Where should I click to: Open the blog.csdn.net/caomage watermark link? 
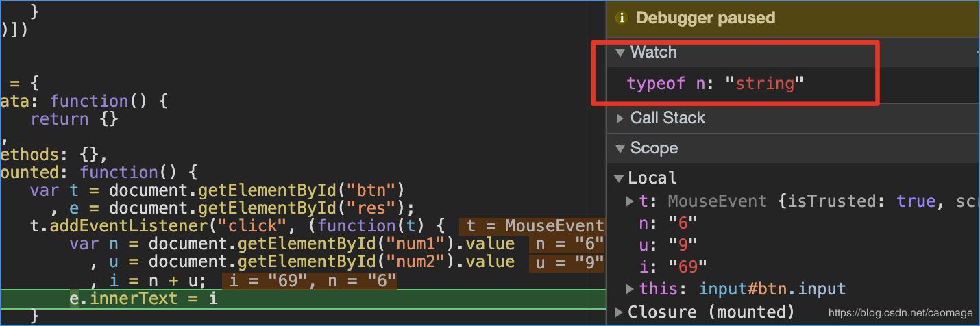pos(899,314)
